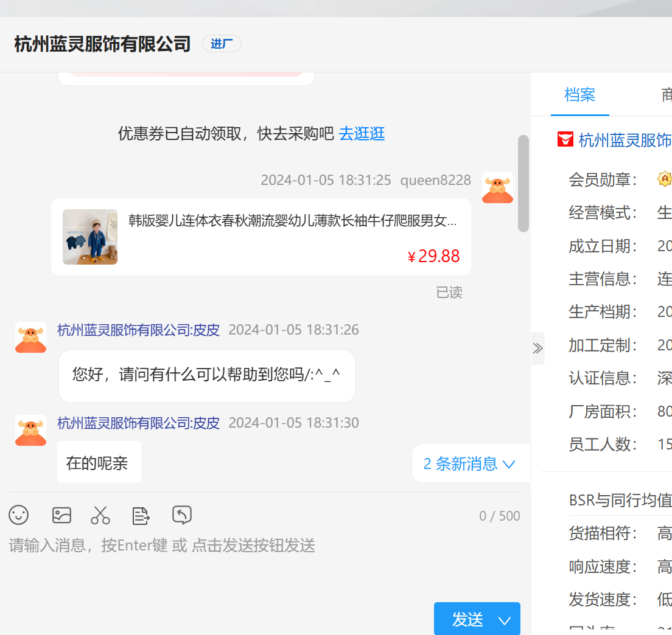
Task: Click the member medal badge icon
Action: click(x=664, y=179)
